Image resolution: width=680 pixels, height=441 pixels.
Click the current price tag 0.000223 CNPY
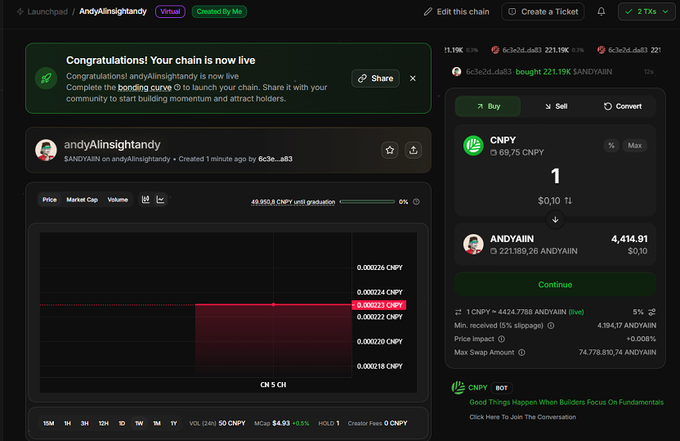tap(379, 305)
